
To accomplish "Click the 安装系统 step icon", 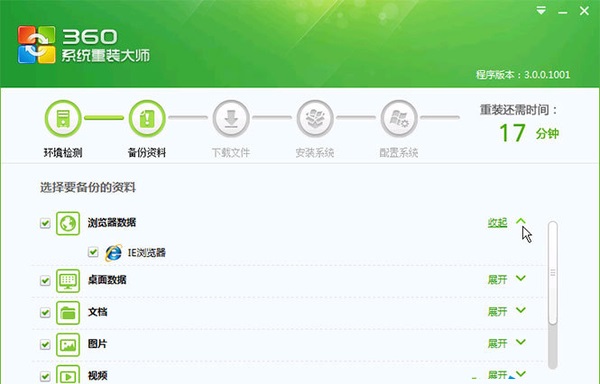I will pos(315,119).
